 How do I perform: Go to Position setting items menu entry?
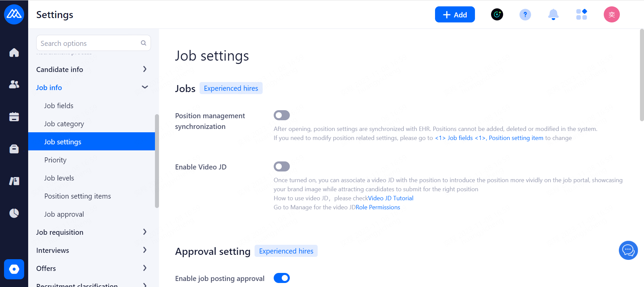coord(77,196)
